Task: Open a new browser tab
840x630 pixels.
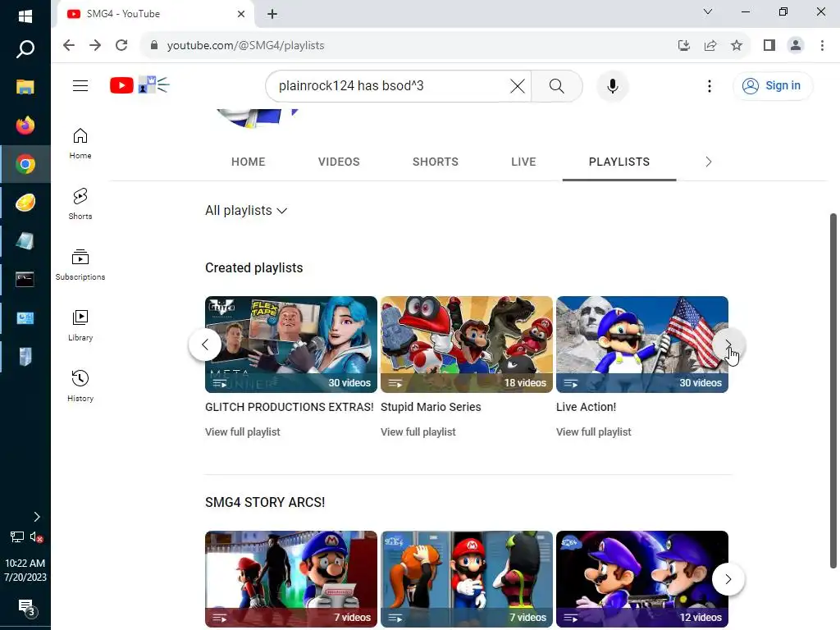Action: coord(272,14)
